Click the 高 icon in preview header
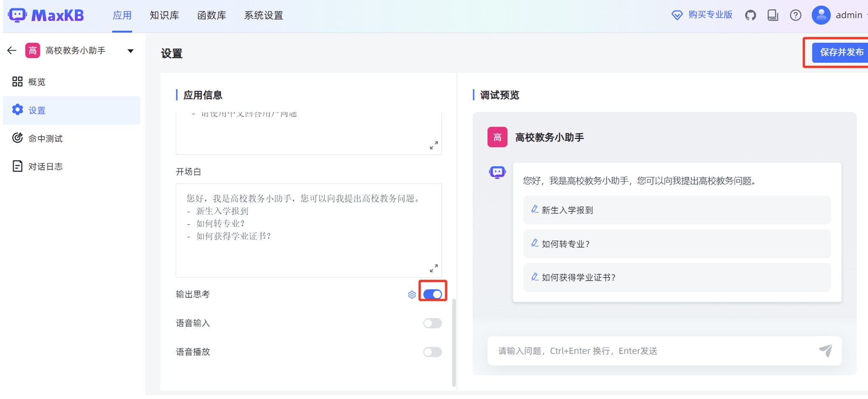The height and width of the screenshot is (399, 868). coord(497,137)
